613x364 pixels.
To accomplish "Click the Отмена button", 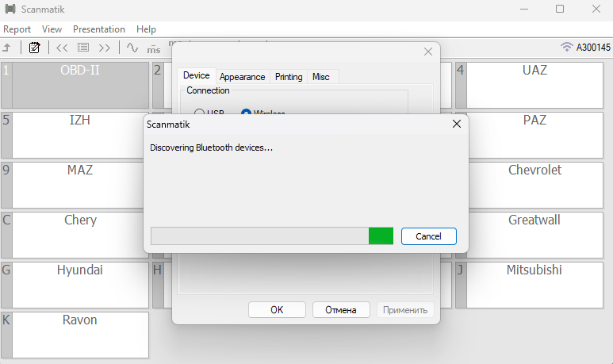I will (x=341, y=310).
